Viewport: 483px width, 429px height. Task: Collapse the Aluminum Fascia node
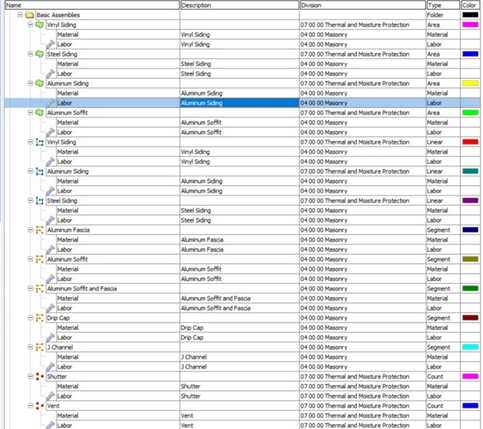(x=30, y=230)
